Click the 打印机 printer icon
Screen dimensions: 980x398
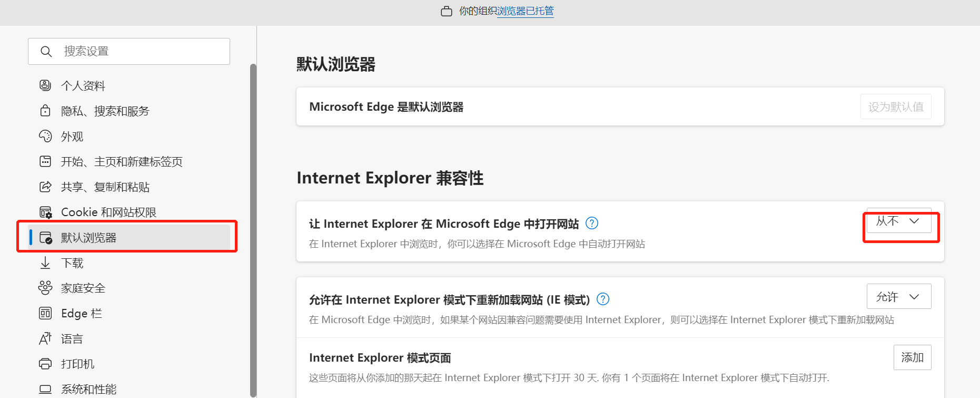point(45,364)
